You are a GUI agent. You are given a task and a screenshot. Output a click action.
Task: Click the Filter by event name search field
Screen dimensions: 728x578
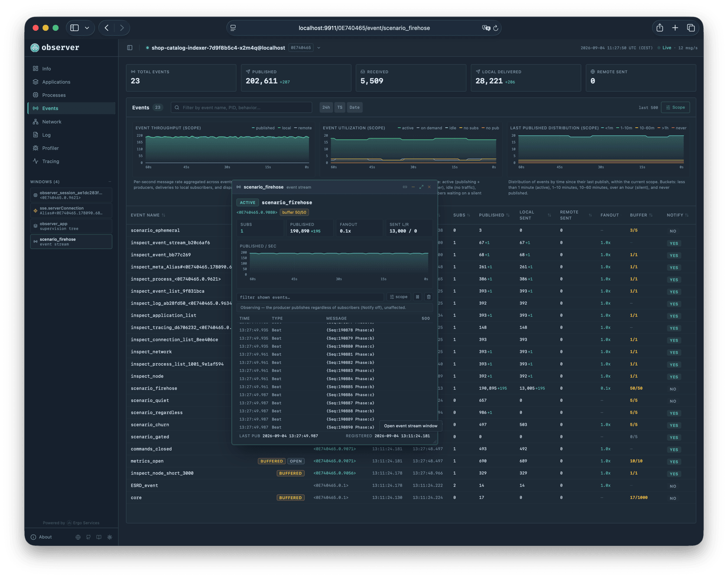(x=242, y=107)
